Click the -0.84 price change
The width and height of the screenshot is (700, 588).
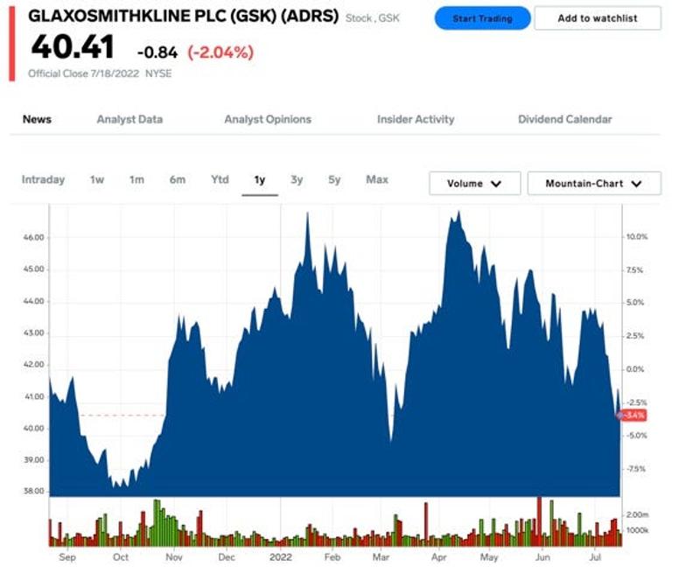[x=157, y=52]
